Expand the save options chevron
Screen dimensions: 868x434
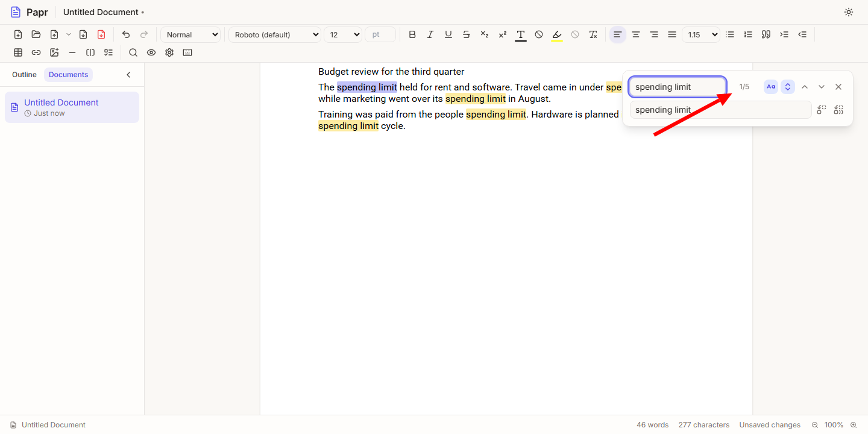coord(69,34)
